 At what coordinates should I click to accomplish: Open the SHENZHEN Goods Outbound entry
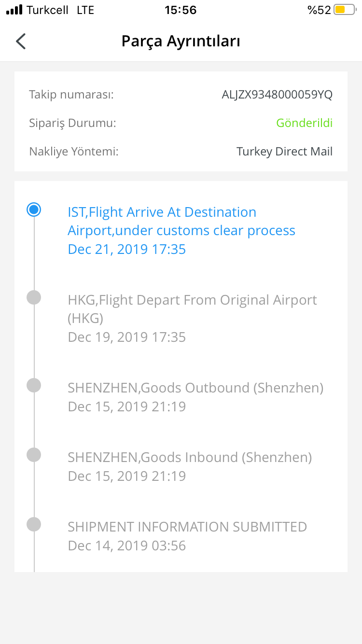[x=195, y=397]
